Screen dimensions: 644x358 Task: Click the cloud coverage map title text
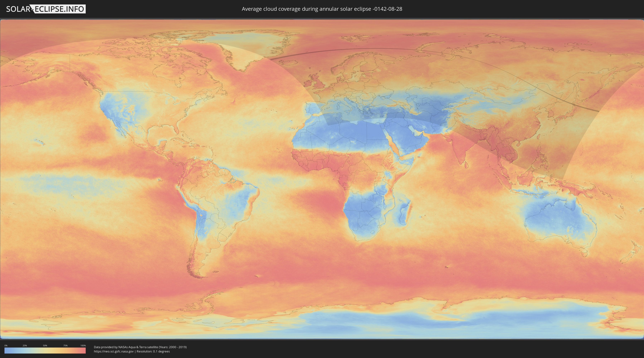pyautogui.click(x=322, y=9)
